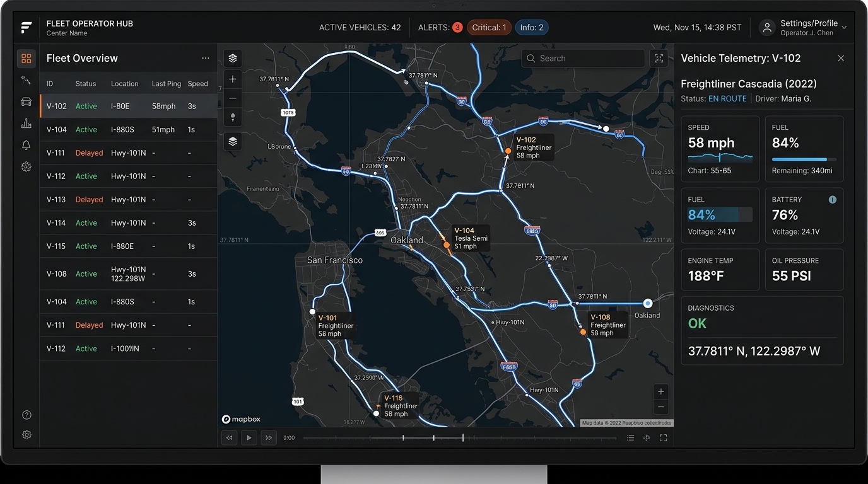Play the route playback
868x484 pixels.
coord(249,438)
